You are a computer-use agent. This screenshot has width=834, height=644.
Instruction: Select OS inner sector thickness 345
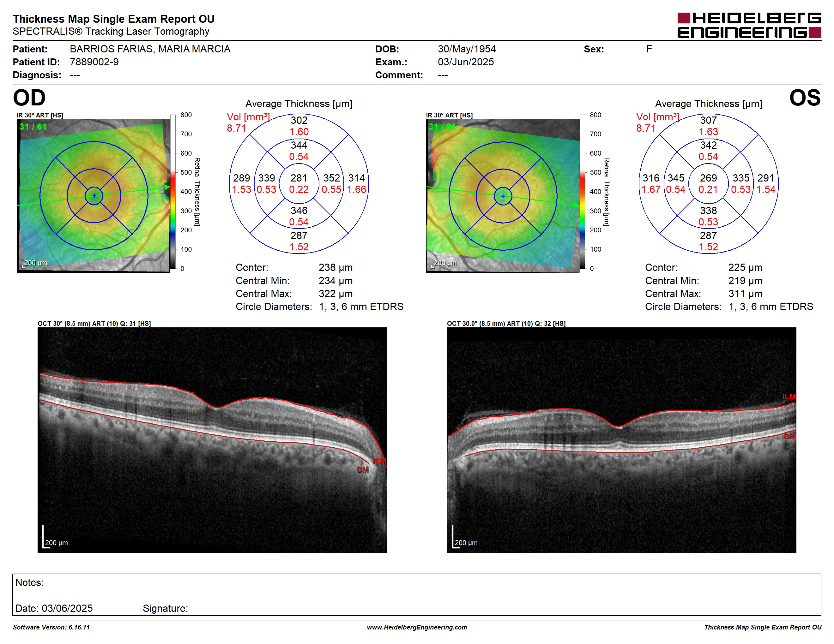pyautogui.click(x=676, y=178)
